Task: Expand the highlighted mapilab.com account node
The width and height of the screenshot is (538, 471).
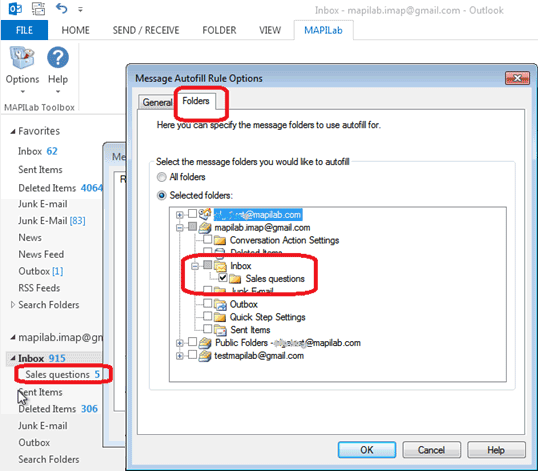Action: point(179,215)
